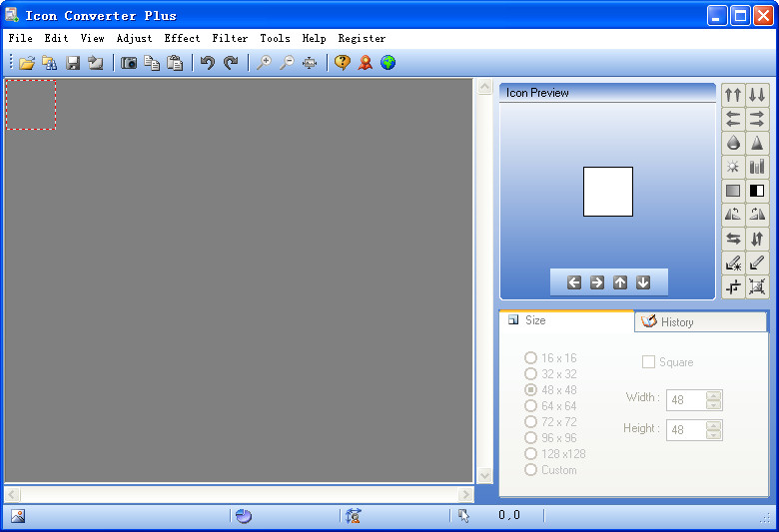Open the Tools menu
Image resolution: width=779 pixels, height=532 pixels.
point(275,38)
